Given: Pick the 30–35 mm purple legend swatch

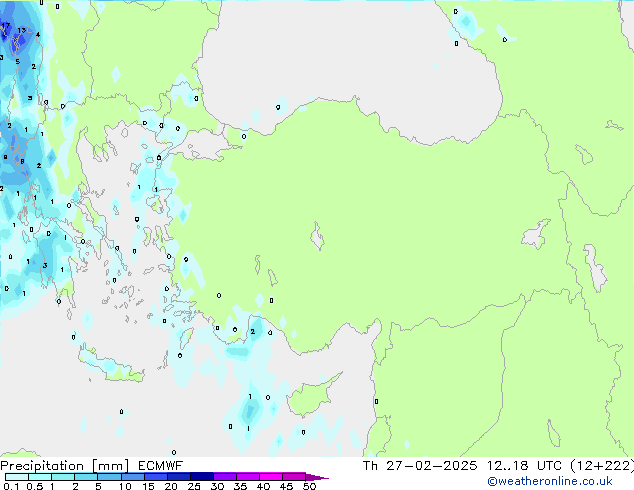Looking at the screenshot, I should click(225, 477).
